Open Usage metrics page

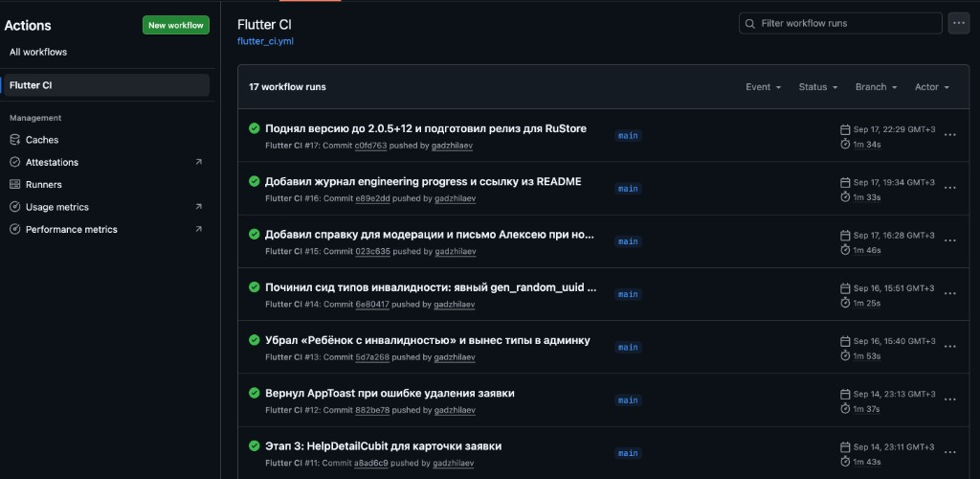pos(56,207)
